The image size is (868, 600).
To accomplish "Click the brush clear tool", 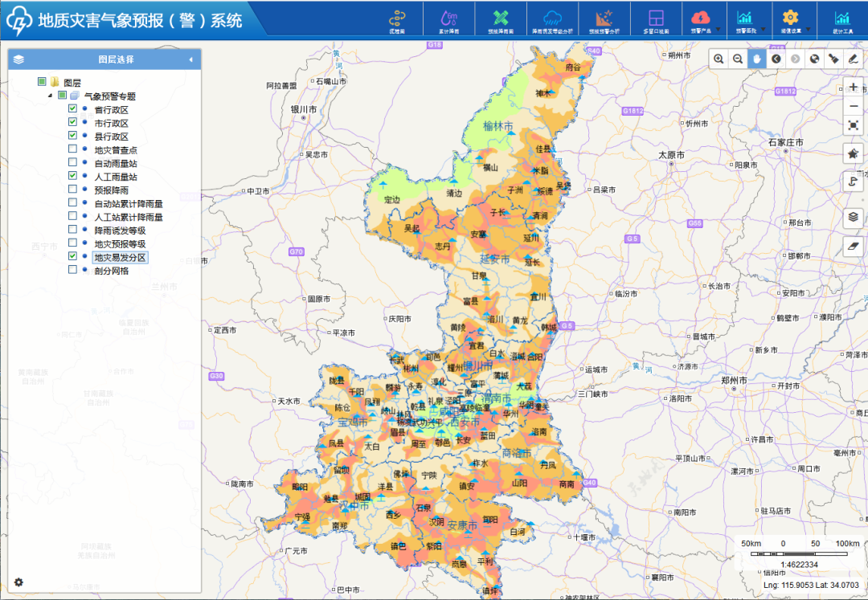I will pyautogui.click(x=833, y=59).
